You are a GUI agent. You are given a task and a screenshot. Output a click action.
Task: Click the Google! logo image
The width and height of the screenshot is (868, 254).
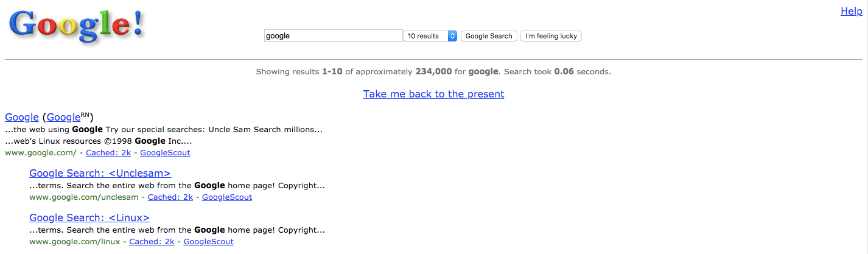76,29
